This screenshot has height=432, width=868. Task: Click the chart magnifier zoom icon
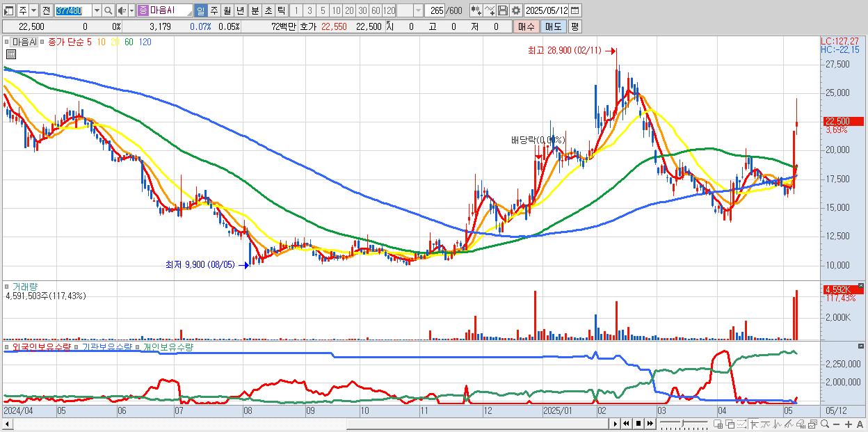coord(825,424)
